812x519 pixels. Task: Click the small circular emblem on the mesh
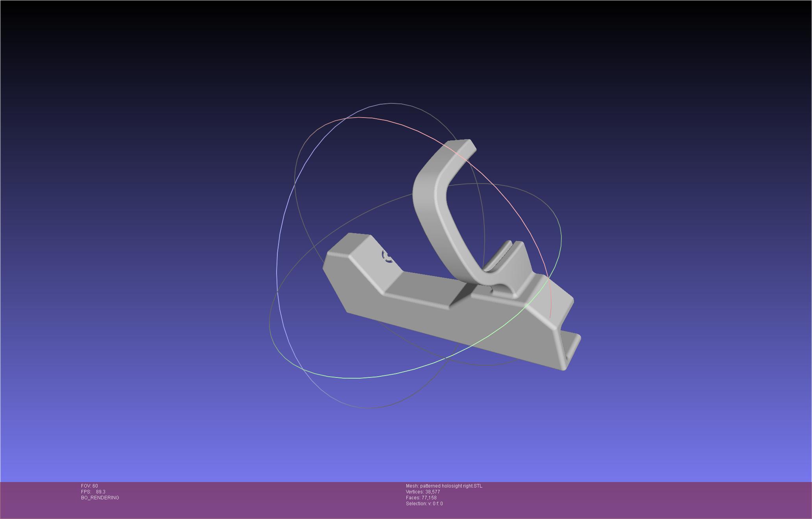point(387,256)
